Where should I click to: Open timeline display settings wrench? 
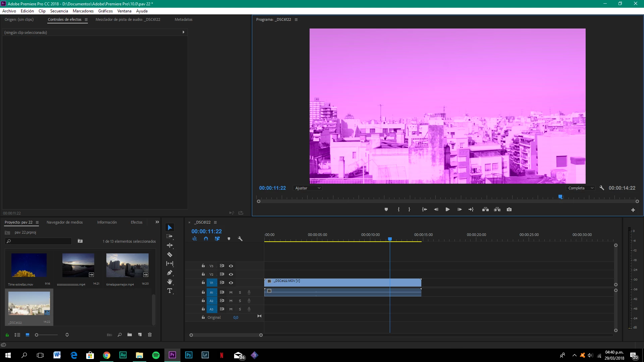(x=240, y=239)
